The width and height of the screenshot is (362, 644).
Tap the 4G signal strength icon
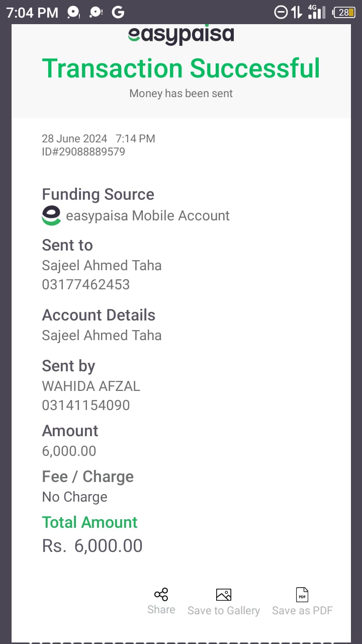point(316,12)
